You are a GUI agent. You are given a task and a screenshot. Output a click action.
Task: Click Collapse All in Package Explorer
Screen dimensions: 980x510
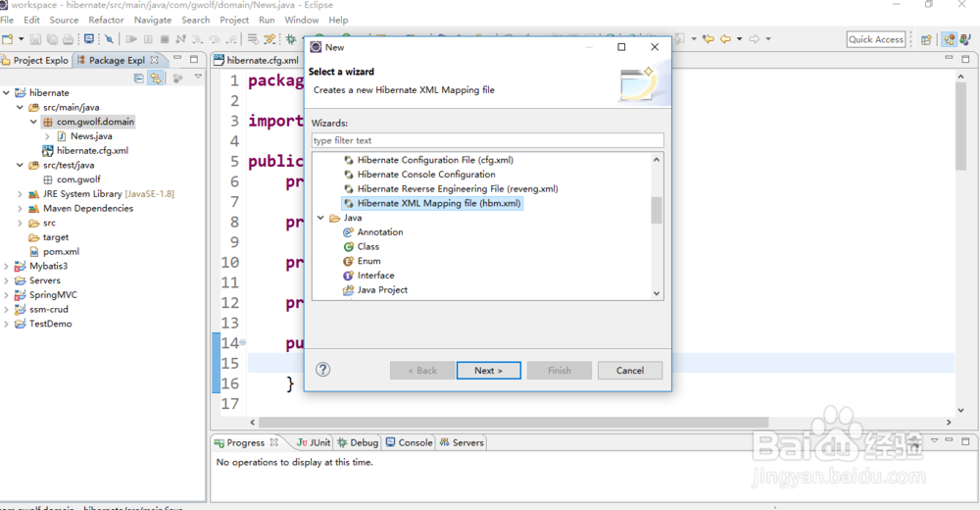point(139,78)
